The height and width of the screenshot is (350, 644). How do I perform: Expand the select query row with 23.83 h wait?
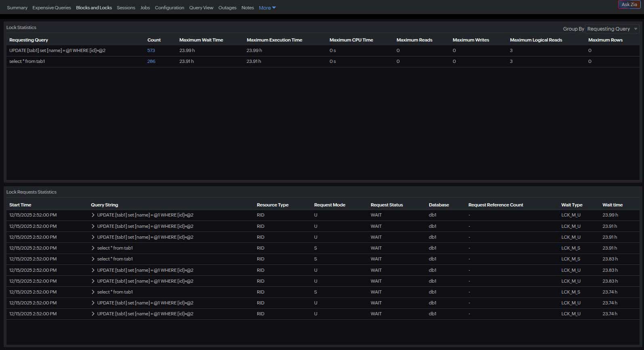pos(93,259)
